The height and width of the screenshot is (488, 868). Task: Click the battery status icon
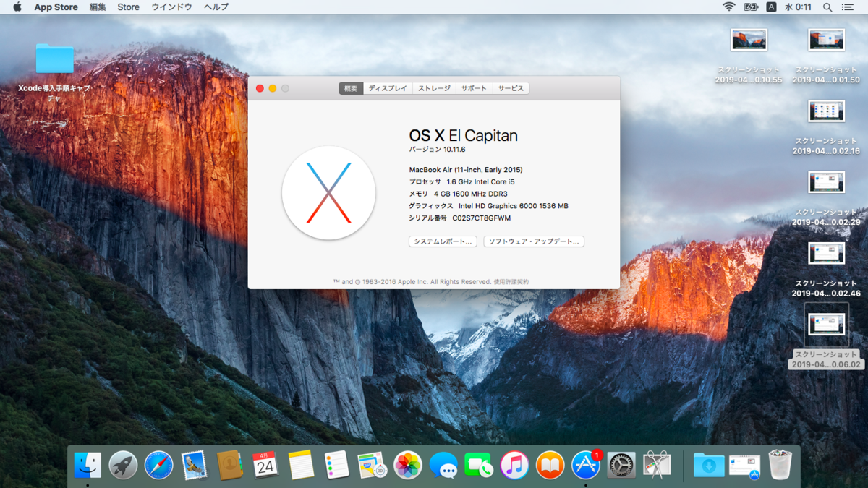point(751,7)
